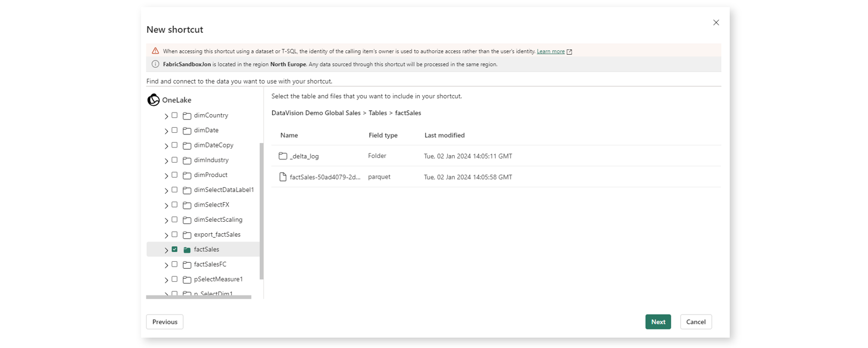Screen dimensions: 868x348
Task: Click the parquet field type cell
Action: 379,177
